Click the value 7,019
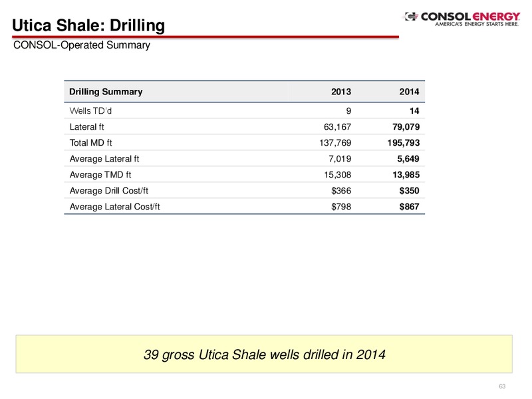Image resolution: width=532 pixels, height=399 pixels. pos(340,159)
